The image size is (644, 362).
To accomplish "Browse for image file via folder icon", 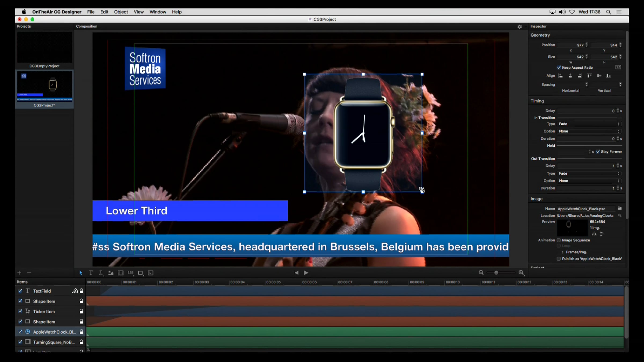I will click(620, 208).
